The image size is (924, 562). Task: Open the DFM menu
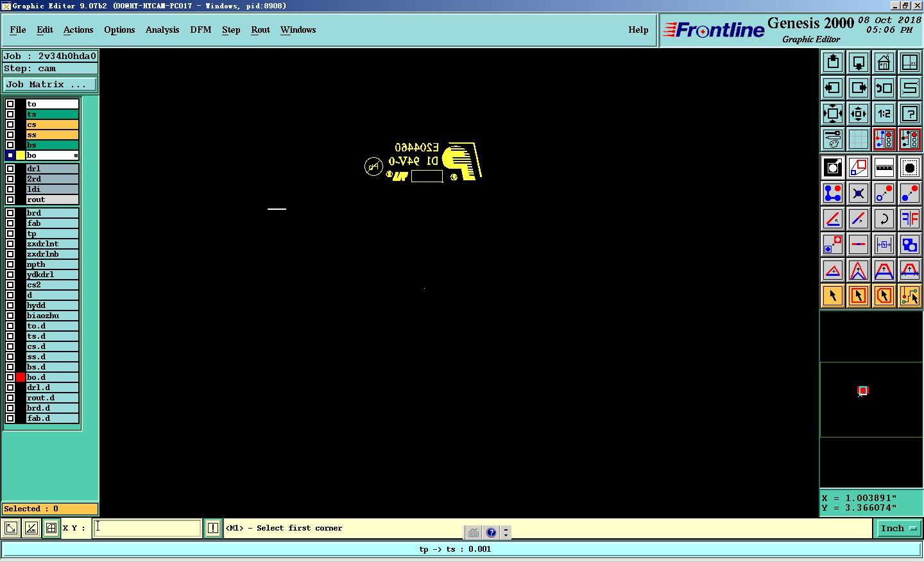click(201, 30)
